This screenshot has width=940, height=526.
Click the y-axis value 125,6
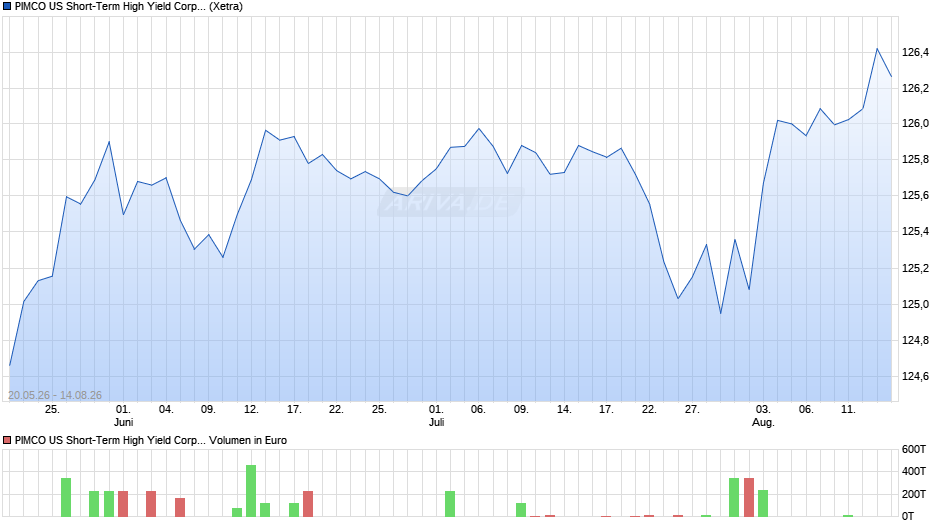(x=915, y=196)
